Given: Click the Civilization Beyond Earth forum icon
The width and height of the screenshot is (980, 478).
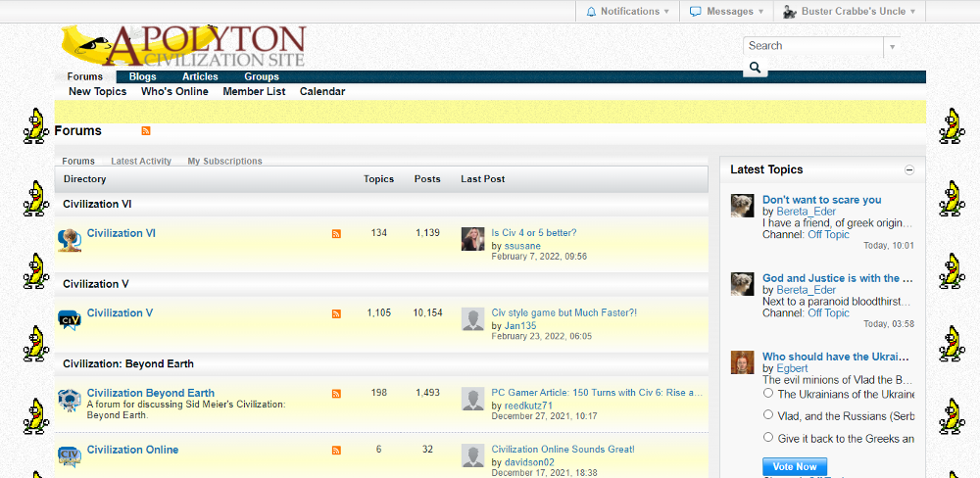Looking at the screenshot, I should 69,400.
